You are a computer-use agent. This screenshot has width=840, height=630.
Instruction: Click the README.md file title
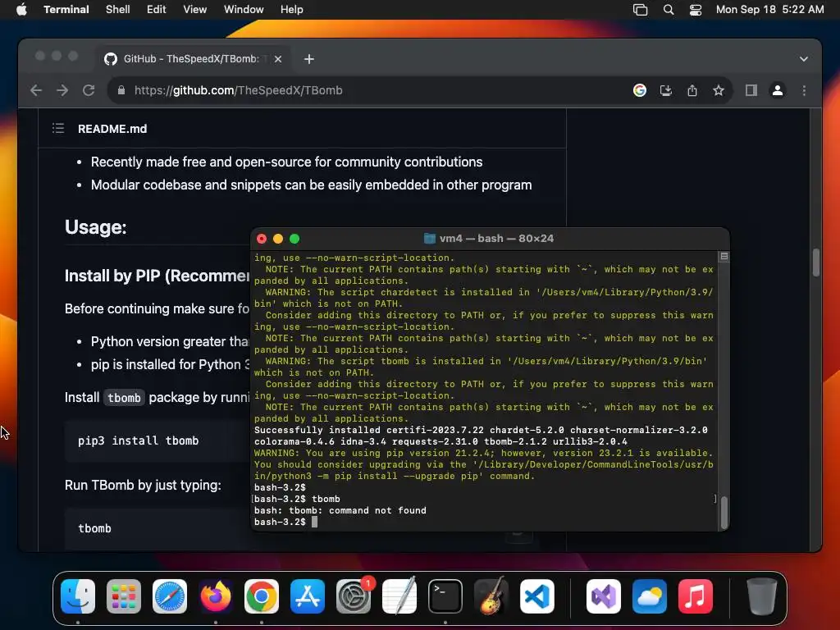pyautogui.click(x=112, y=129)
